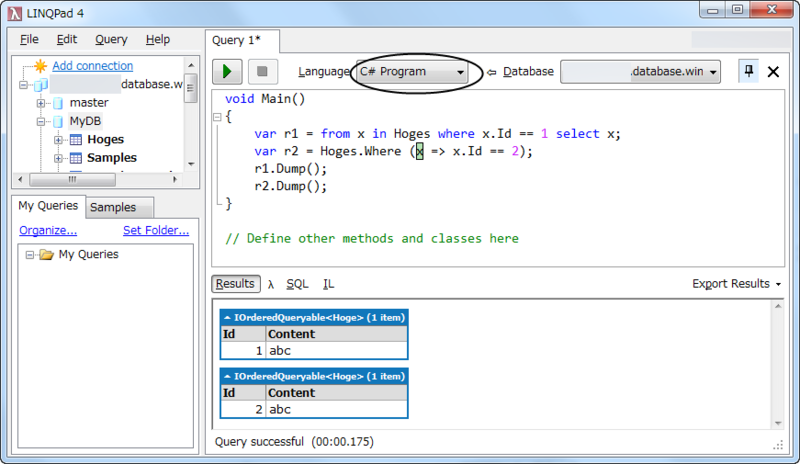Run the query with green Execute button
The height and width of the screenshot is (464, 800).
[227, 71]
